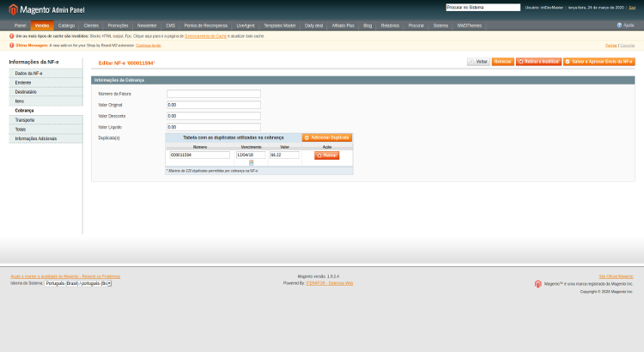Open the Catálogo menu
Screen dimensions: 644x352
pos(66,26)
